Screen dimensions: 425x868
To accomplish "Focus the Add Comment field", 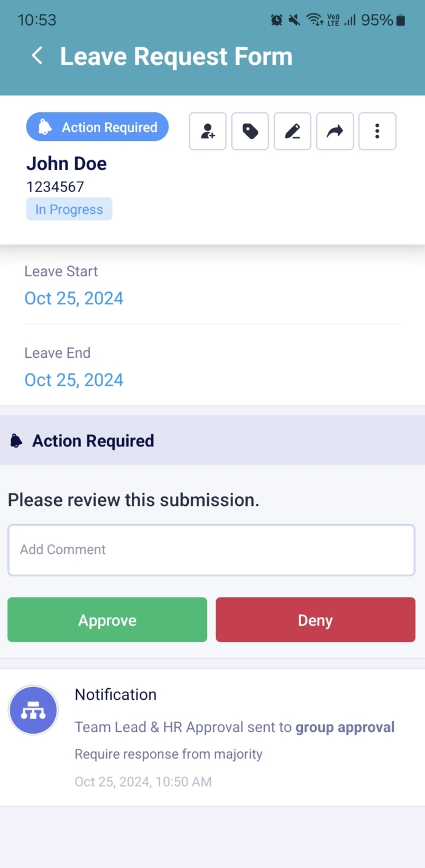I will coord(211,550).
